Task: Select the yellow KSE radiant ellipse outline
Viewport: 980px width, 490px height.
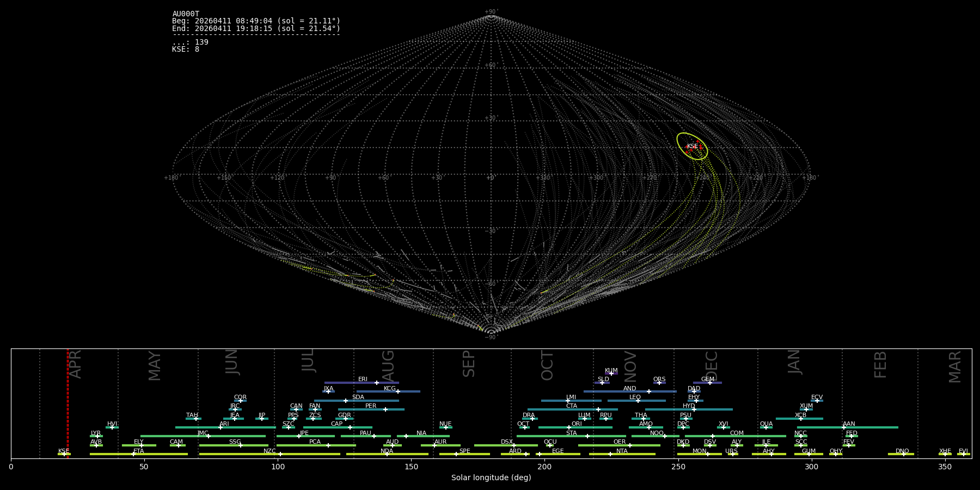Action: point(692,146)
